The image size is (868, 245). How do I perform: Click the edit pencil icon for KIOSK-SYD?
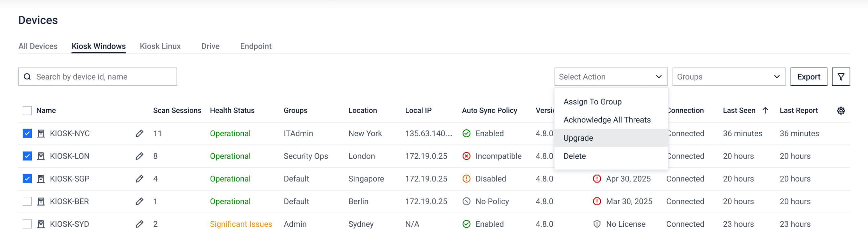click(139, 224)
